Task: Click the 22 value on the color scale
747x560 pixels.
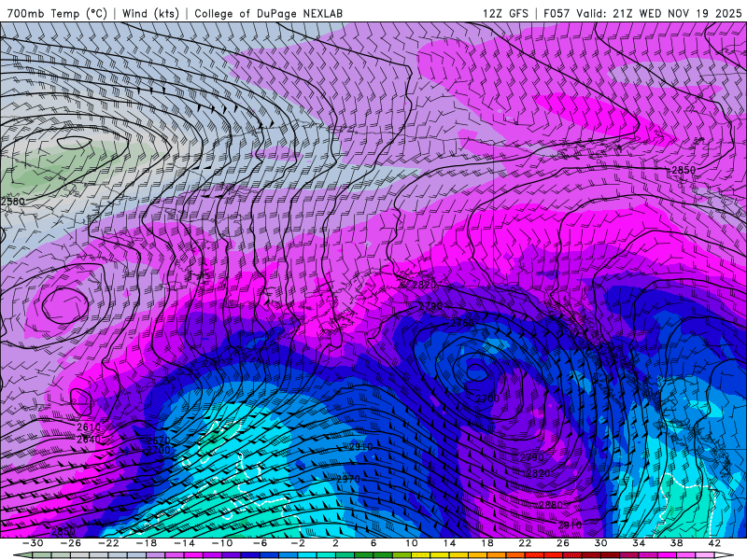Action: (525, 543)
